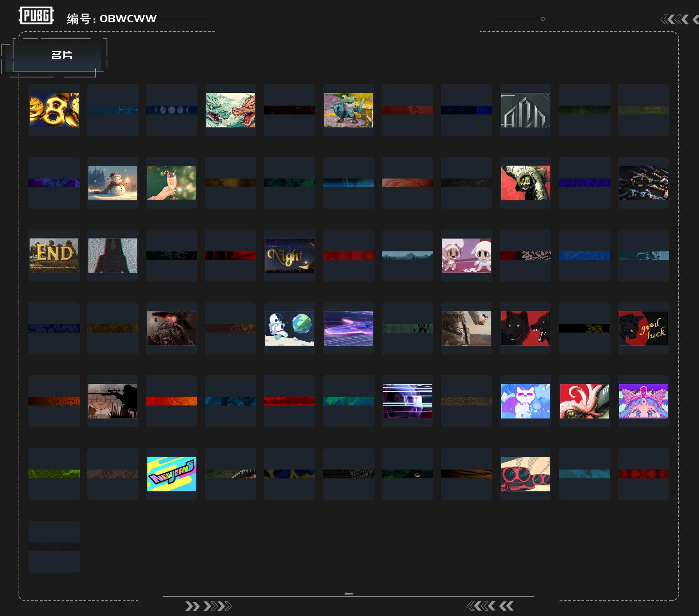Select the red boombox speakers nameplate
The height and width of the screenshot is (616, 699).
point(525,474)
